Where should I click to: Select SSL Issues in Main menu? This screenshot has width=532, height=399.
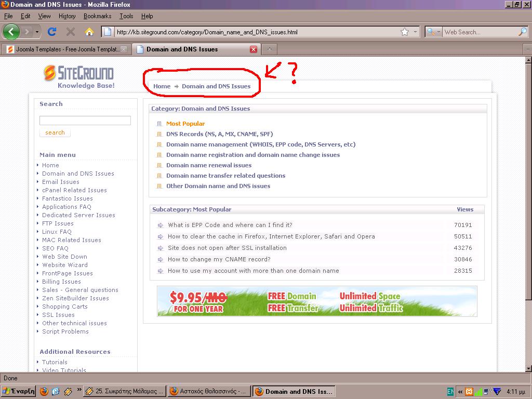58,315
